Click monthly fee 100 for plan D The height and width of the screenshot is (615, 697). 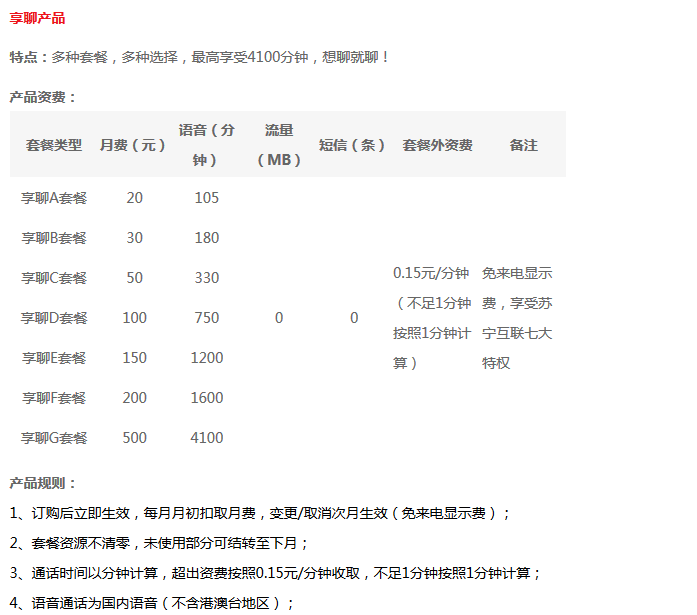pyautogui.click(x=134, y=318)
